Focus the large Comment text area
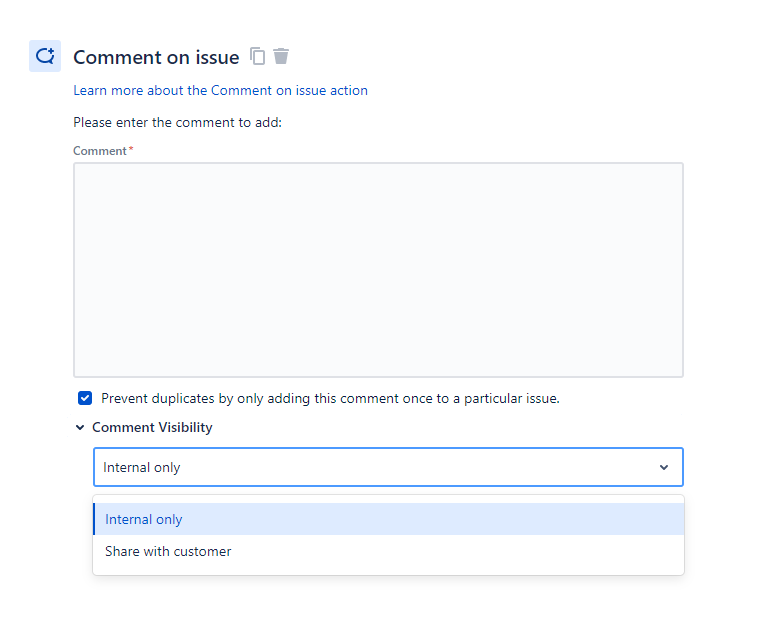Viewport: 768px width, 640px height. 378,270
